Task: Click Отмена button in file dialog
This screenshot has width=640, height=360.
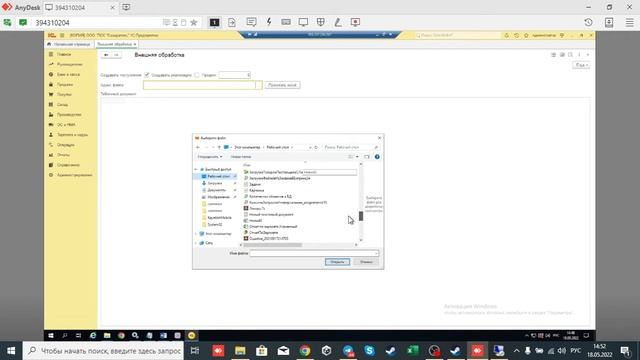Action: coord(366,262)
